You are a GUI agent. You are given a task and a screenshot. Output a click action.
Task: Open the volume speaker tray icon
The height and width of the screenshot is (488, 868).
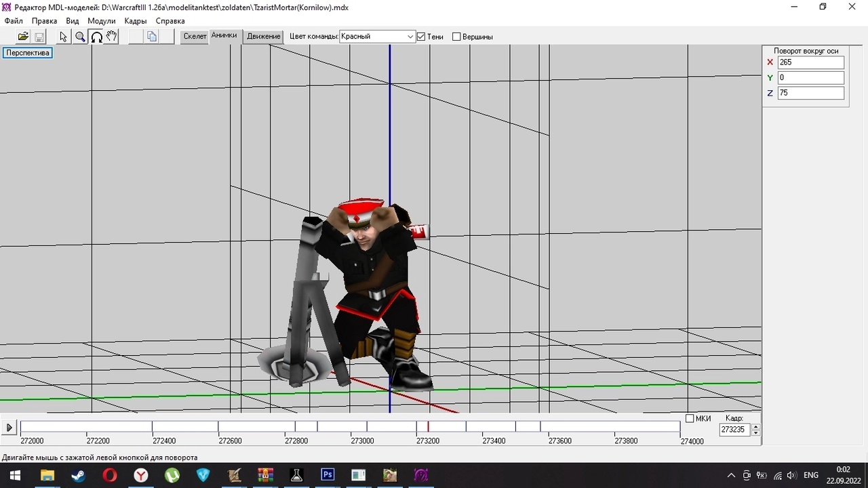tap(791, 475)
